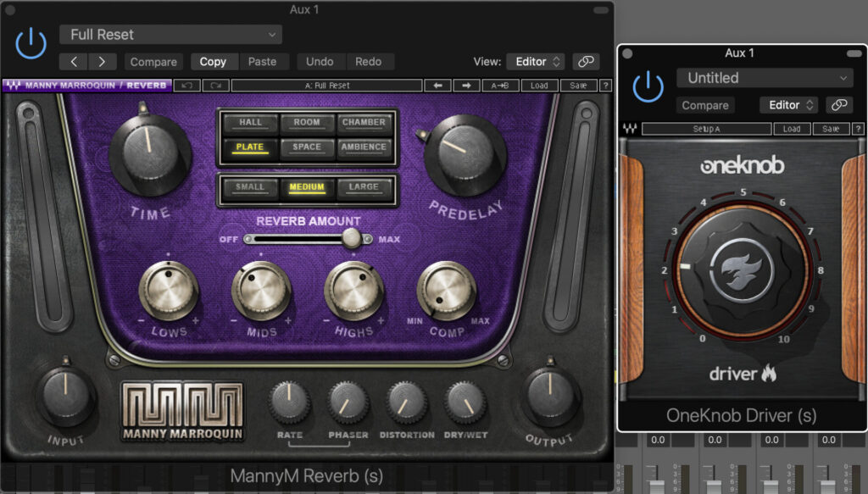868x494 pixels.
Task: Click the DRY/WET knob
Action: coord(465,402)
